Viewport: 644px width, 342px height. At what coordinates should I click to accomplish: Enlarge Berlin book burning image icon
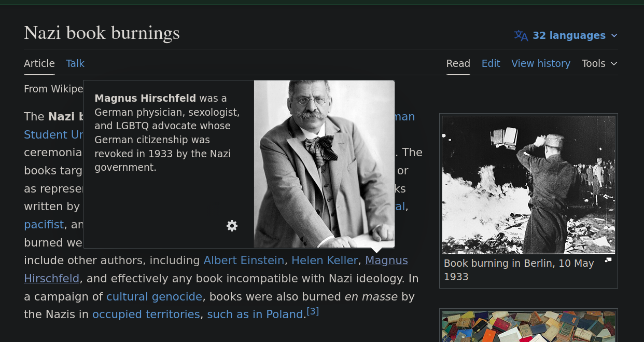pos(608,260)
